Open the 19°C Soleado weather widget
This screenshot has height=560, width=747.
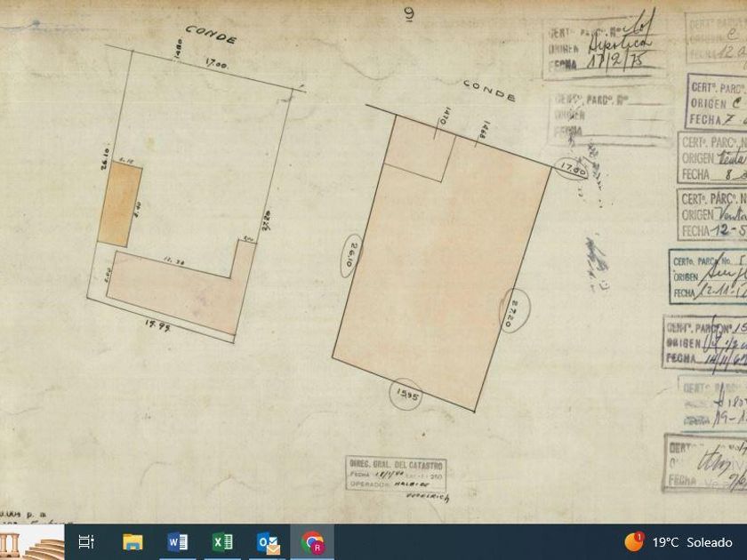pos(691,541)
